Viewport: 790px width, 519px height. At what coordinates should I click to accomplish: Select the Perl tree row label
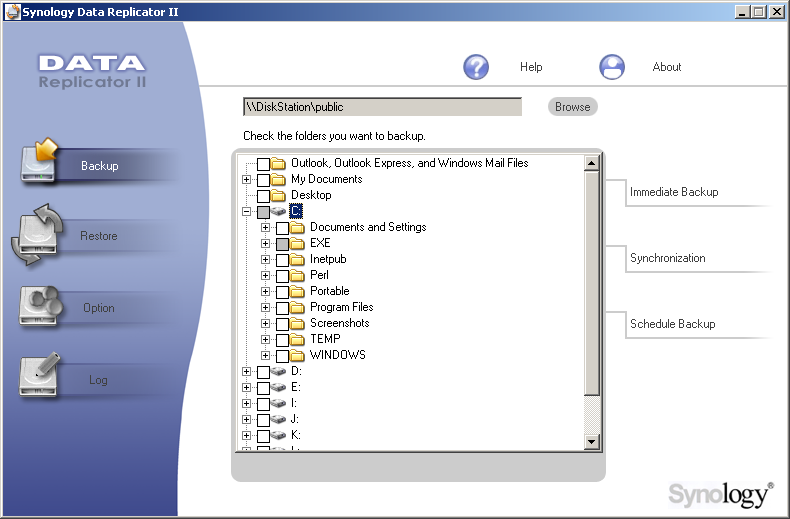click(x=319, y=275)
